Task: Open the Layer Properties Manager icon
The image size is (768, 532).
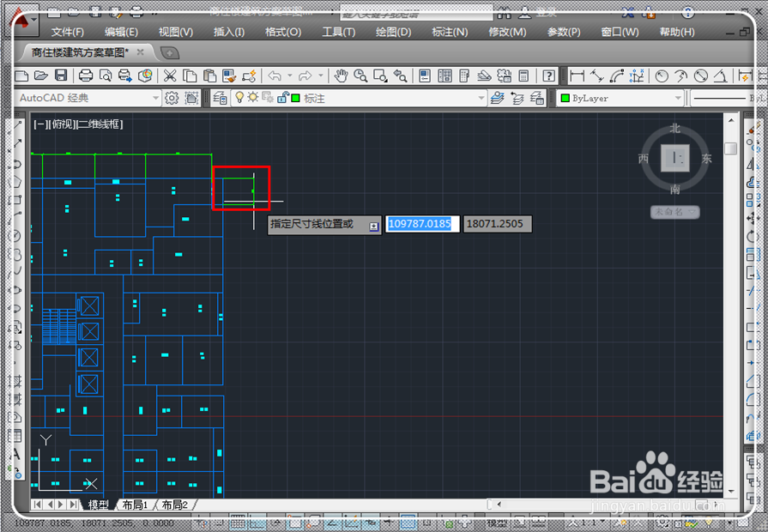Action: (x=220, y=98)
